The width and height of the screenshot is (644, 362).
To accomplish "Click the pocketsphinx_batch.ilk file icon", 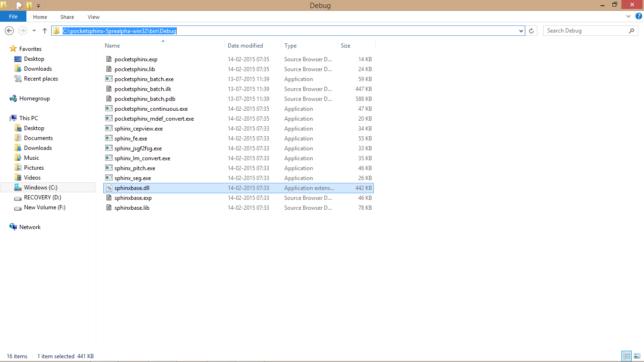I will tap(109, 89).
